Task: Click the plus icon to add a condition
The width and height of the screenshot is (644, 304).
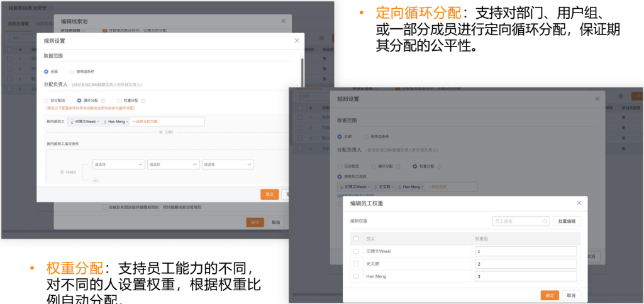Action: [x=96, y=180]
